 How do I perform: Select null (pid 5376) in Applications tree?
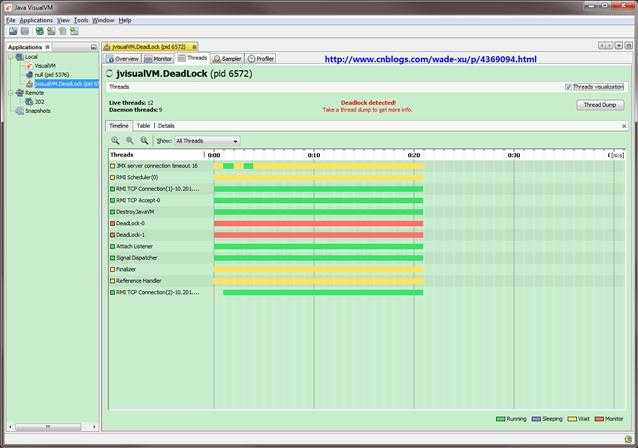pyautogui.click(x=52, y=75)
